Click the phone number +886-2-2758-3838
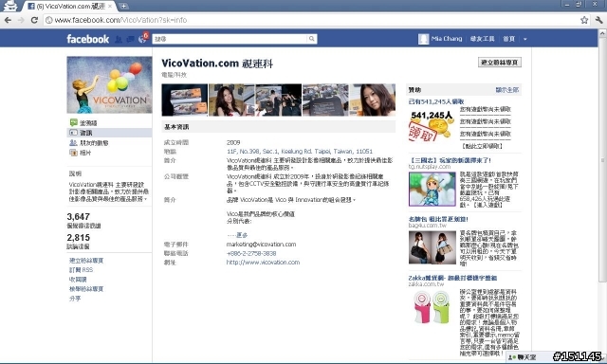Image resolution: width=607 pixels, height=364 pixels. 251,253
